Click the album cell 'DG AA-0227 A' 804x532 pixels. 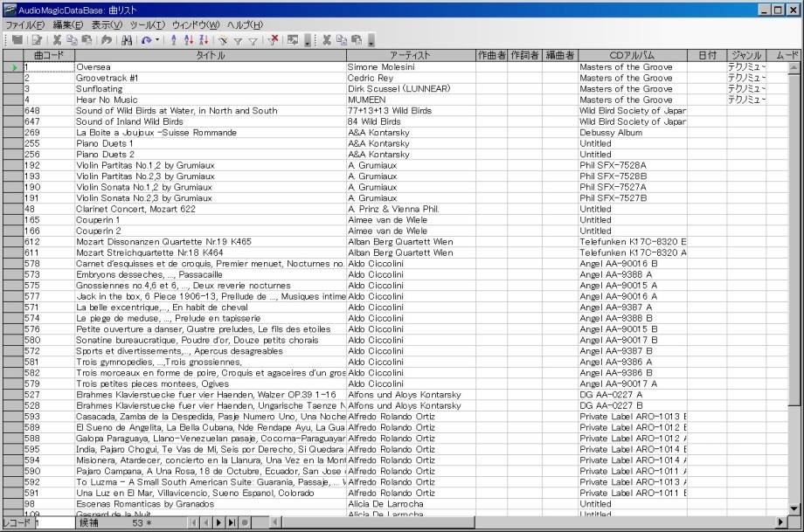click(632, 395)
